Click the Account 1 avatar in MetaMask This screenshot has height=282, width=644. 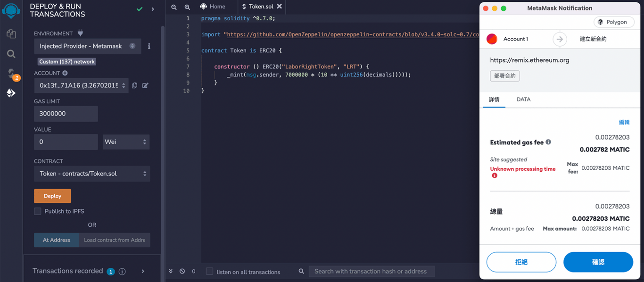click(492, 39)
